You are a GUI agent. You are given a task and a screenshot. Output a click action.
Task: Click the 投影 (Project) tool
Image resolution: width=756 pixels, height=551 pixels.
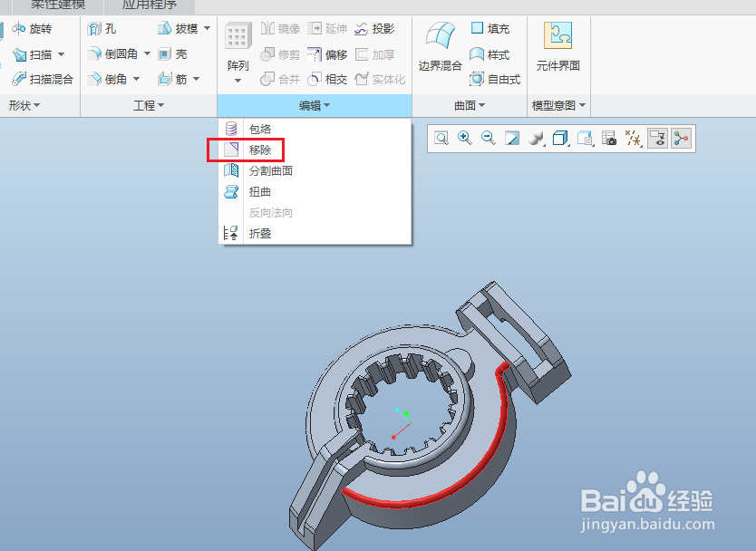point(374,29)
